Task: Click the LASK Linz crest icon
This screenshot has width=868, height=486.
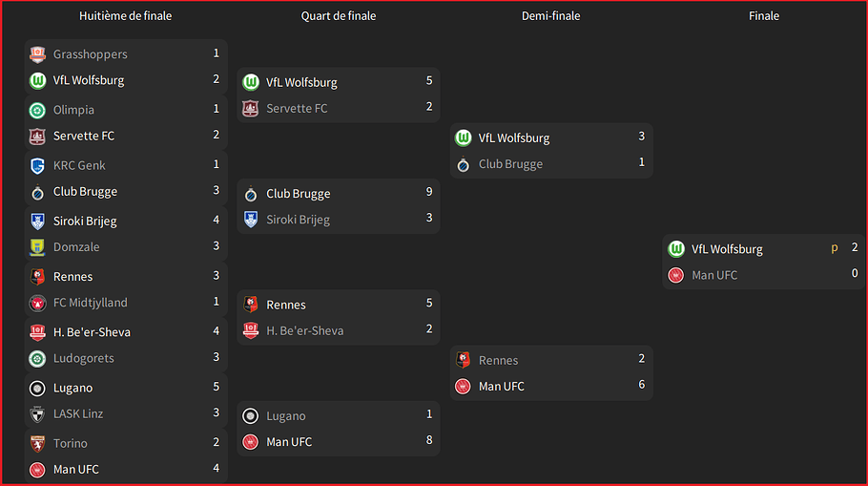Action: [x=37, y=414]
